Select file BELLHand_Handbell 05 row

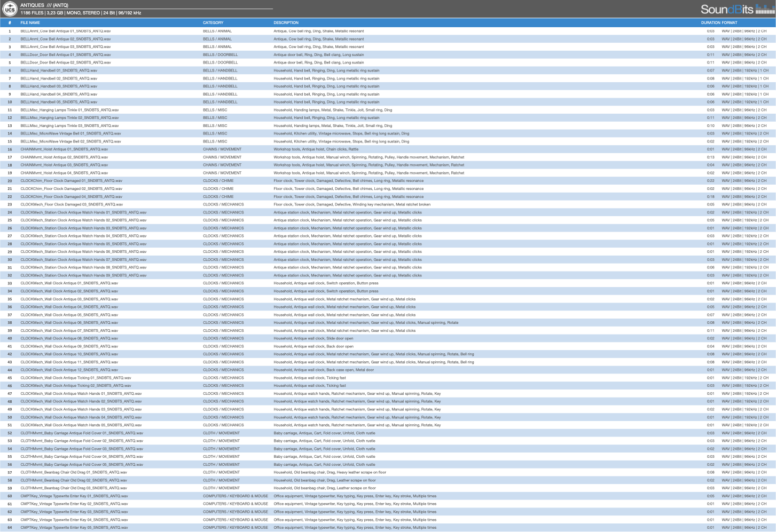tap(59, 102)
